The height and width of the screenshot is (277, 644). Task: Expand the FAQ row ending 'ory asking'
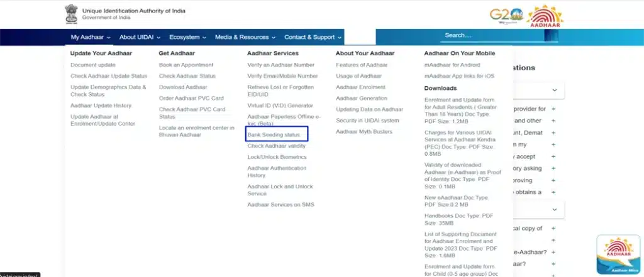coord(553,169)
